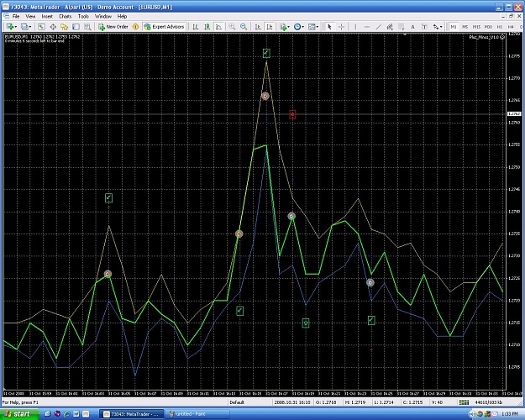The image size is (525, 420).
Task: Select the Crosshair tool
Action: tap(341, 27)
